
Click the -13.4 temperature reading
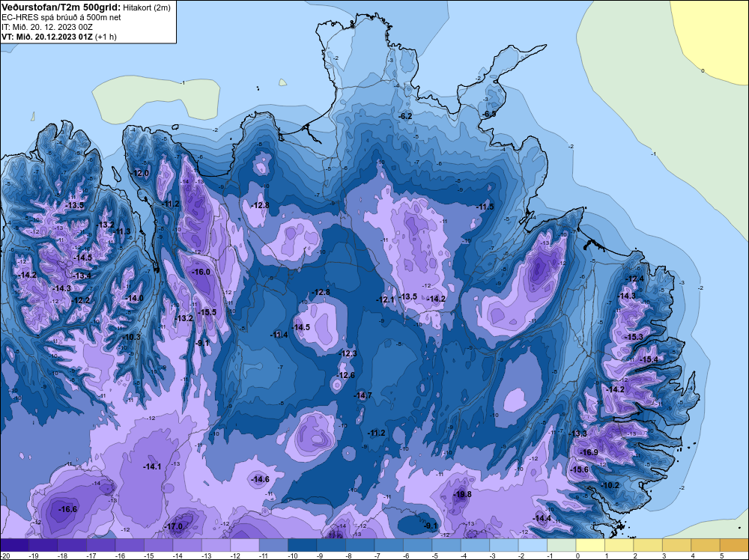[82, 276]
